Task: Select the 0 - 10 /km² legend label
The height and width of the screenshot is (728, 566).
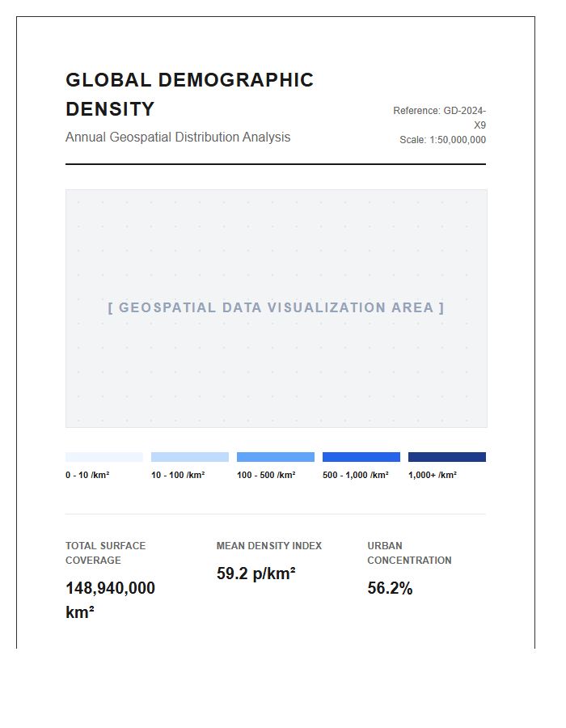Action: click(87, 475)
